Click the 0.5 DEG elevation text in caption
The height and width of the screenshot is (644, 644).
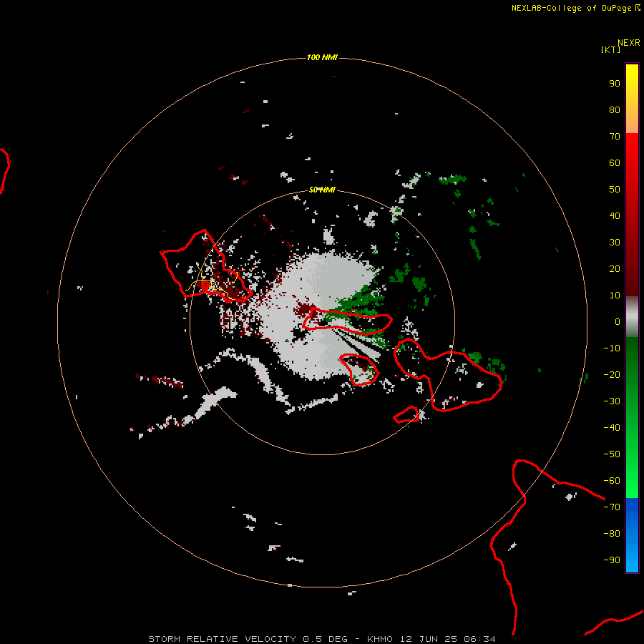click(325, 639)
